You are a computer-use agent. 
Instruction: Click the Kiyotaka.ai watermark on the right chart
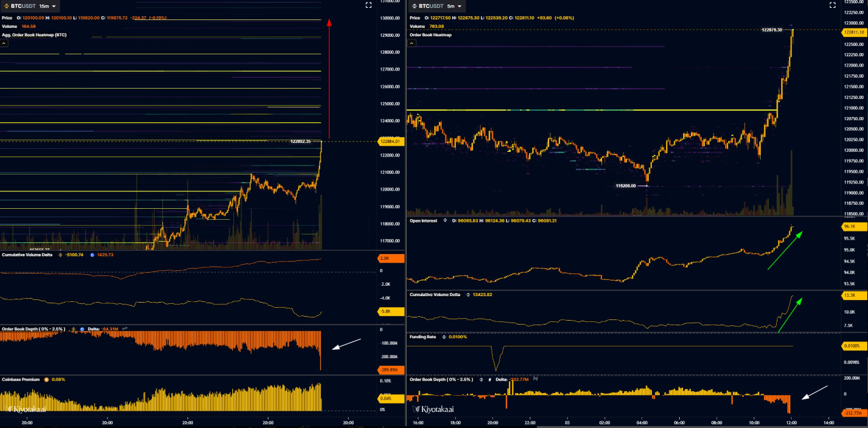pos(433,409)
